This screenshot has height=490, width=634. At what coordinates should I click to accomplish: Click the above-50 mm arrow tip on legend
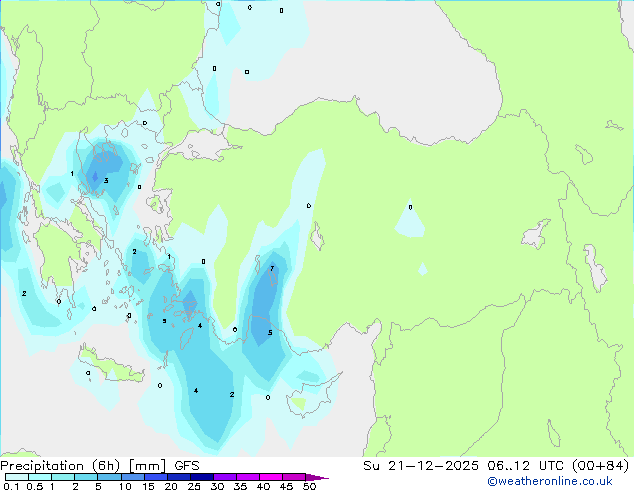(x=317, y=477)
